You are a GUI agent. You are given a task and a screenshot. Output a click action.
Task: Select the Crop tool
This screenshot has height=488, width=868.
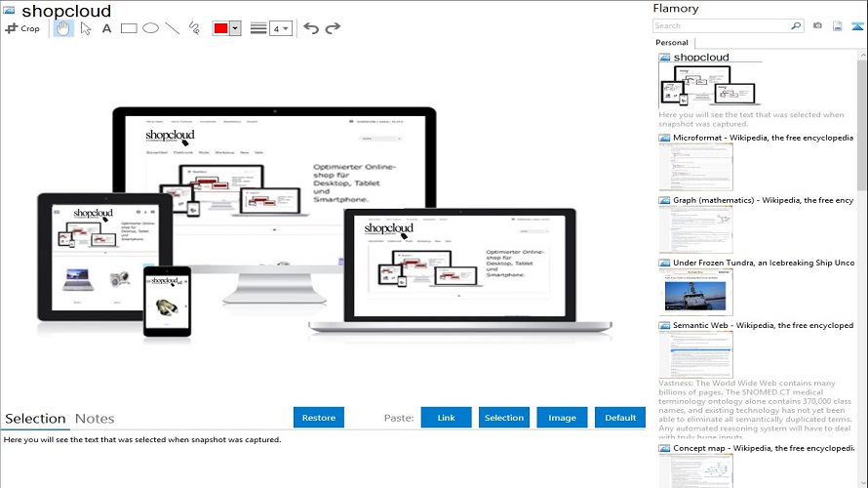pos(22,28)
